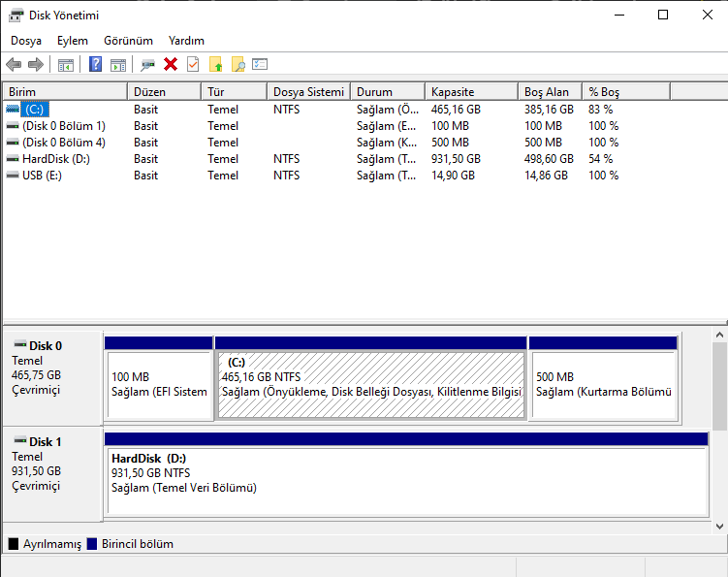Image resolution: width=728 pixels, height=577 pixels.
Task: Open the Görünüm menu
Action: 128,41
